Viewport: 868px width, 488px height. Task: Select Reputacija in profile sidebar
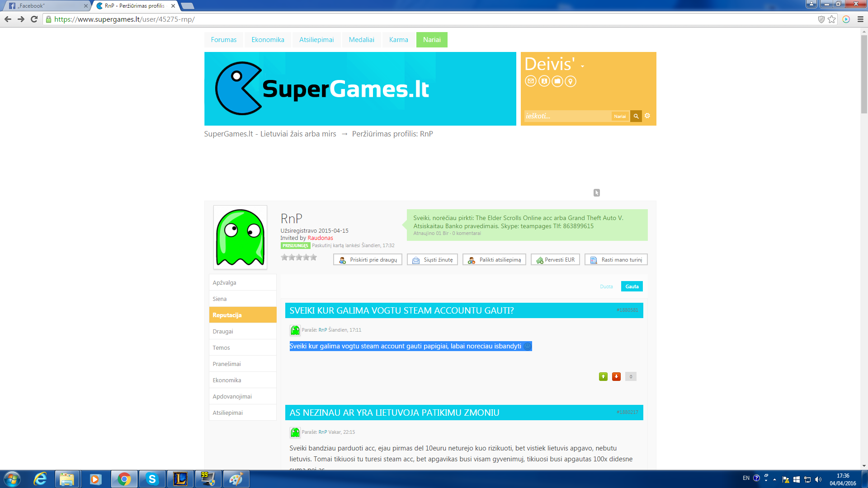(243, 315)
